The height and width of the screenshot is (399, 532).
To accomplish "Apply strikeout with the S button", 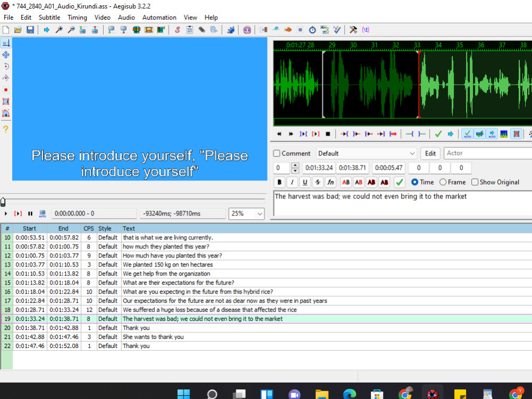I will coord(318,182).
